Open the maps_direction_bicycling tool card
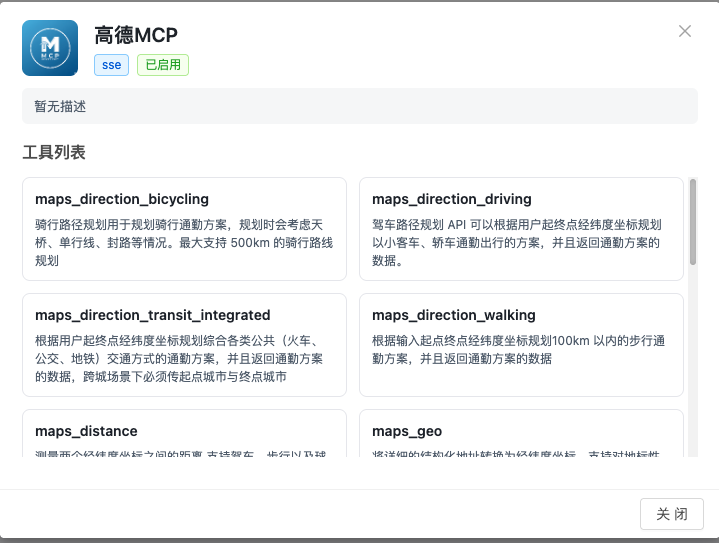 point(184,229)
